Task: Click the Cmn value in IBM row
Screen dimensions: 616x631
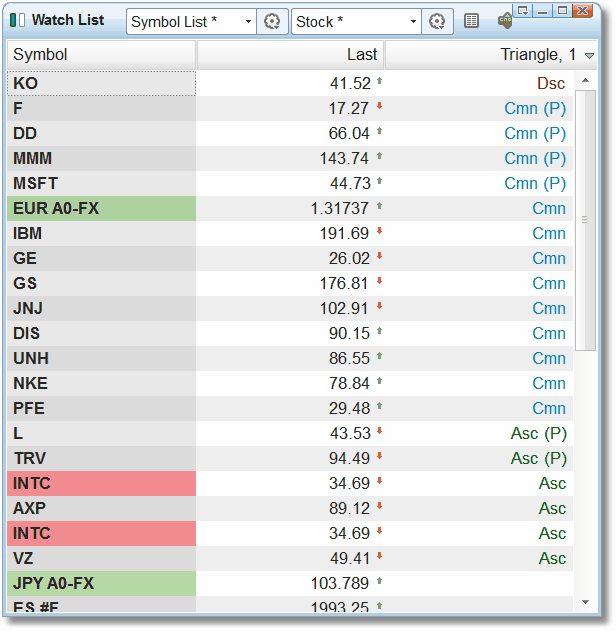Action: coord(549,233)
